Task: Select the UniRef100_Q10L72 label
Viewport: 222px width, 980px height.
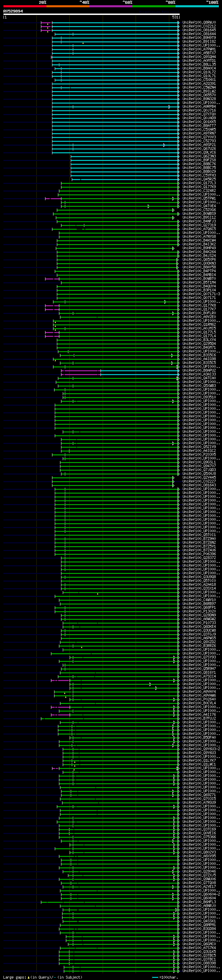Action: pyautogui.click(x=199, y=72)
